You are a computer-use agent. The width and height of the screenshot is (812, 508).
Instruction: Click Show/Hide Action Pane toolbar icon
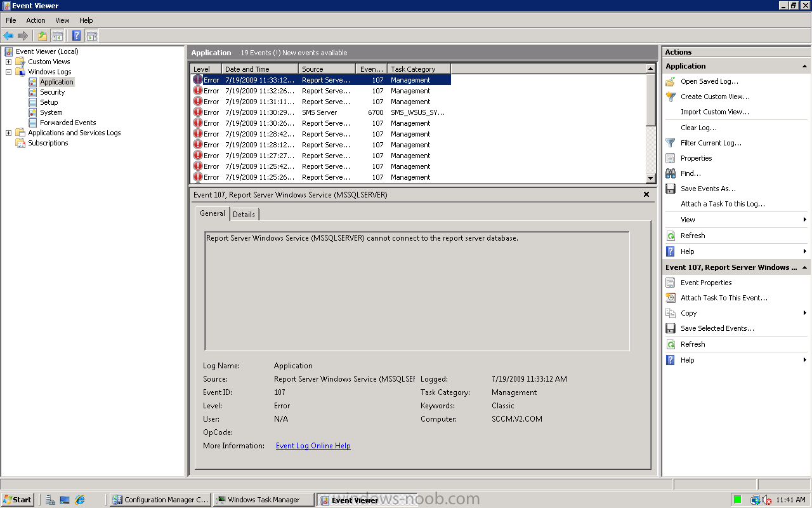(91, 36)
